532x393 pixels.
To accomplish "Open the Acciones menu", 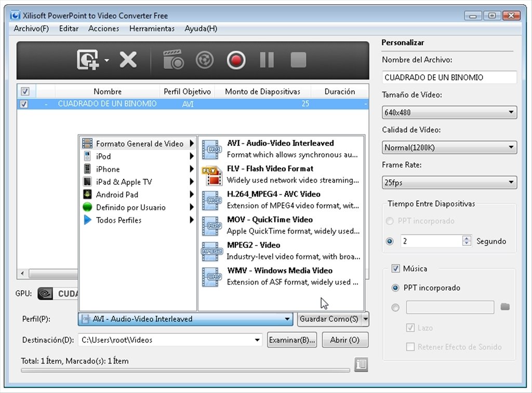I will pyautogui.click(x=103, y=29).
